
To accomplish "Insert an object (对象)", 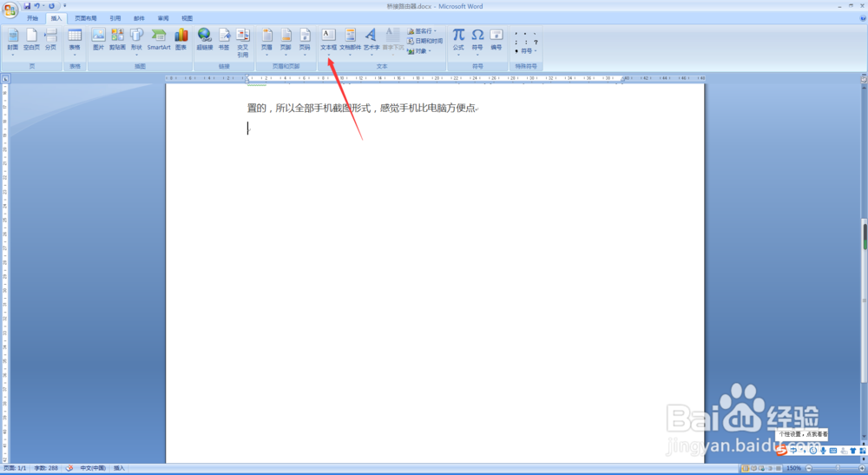I will [x=419, y=51].
